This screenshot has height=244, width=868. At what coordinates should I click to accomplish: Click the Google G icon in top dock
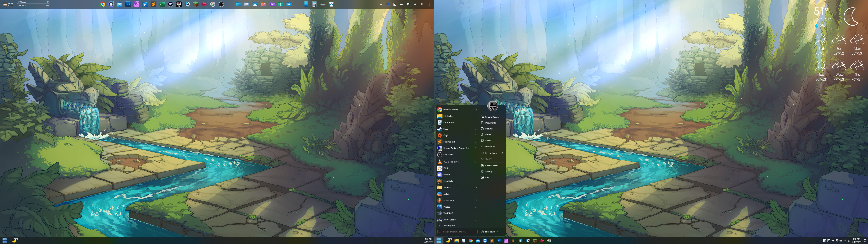click(x=213, y=4)
